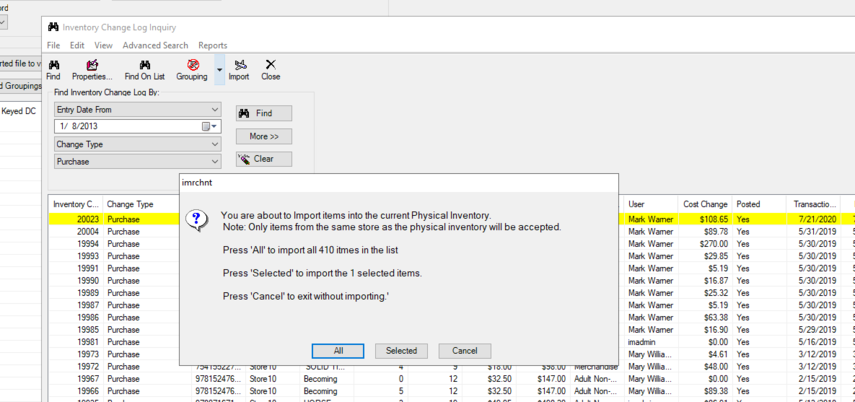The height and width of the screenshot is (402, 855).
Task: Open the Reports menu
Action: tap(213, 45)
